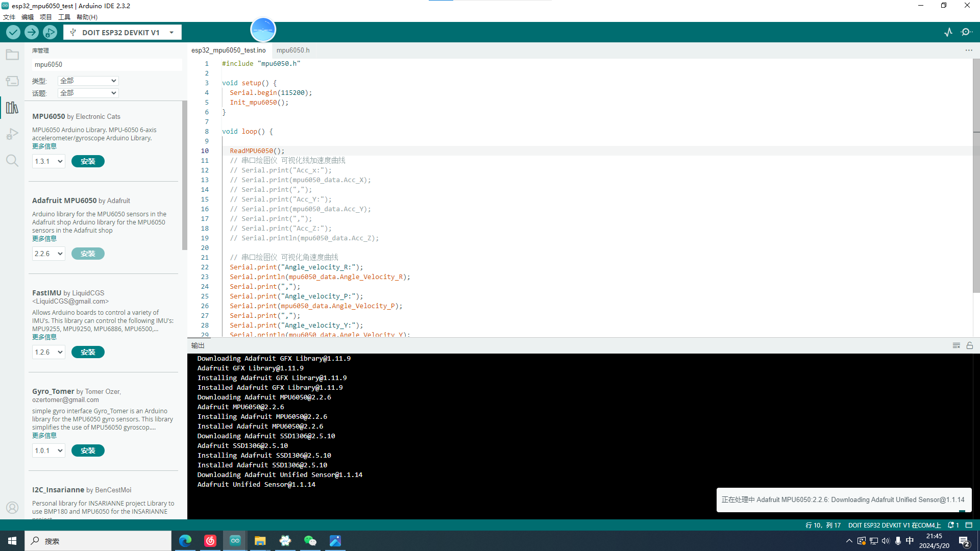Toggle output panel lock icon
Image resolution: width=980 pixels, height=551 pixels.
coord(970,345)
